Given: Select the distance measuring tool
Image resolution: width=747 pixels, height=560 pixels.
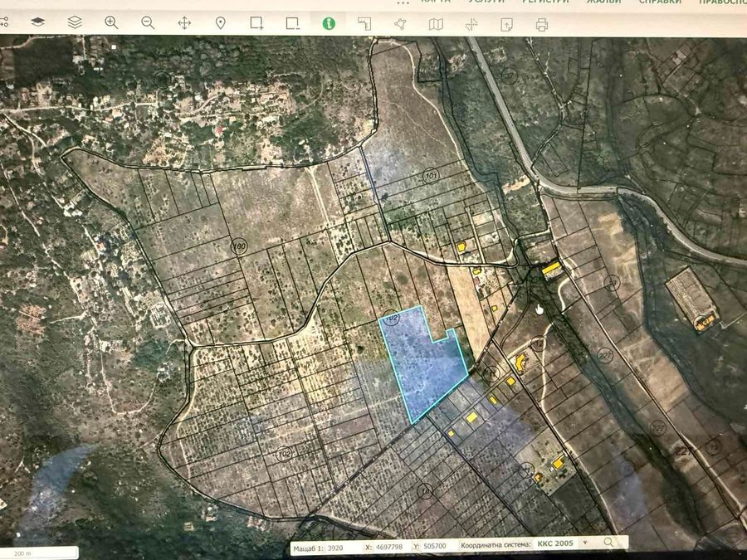Looking at the screenshot, I should tap(364, 23).
